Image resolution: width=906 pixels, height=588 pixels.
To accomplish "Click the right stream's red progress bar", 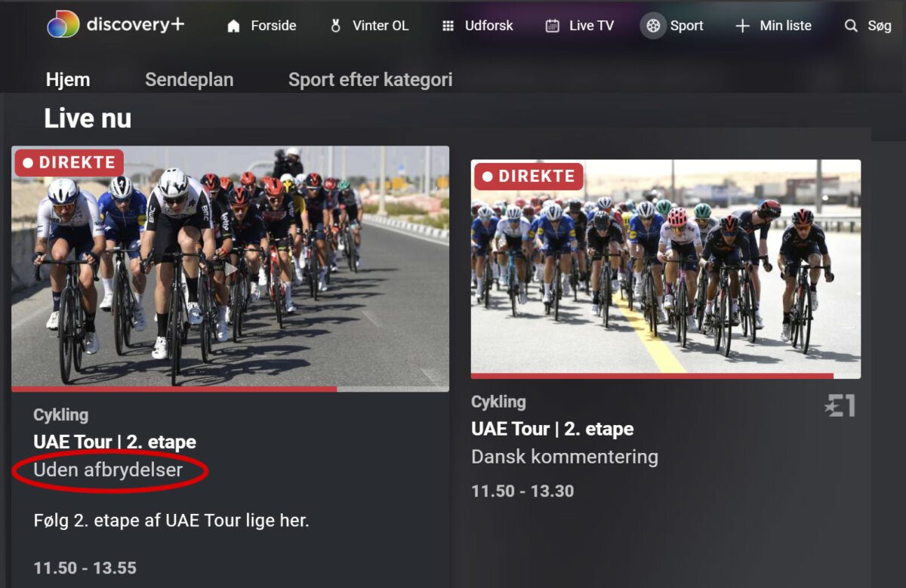I will click(652, 375).
